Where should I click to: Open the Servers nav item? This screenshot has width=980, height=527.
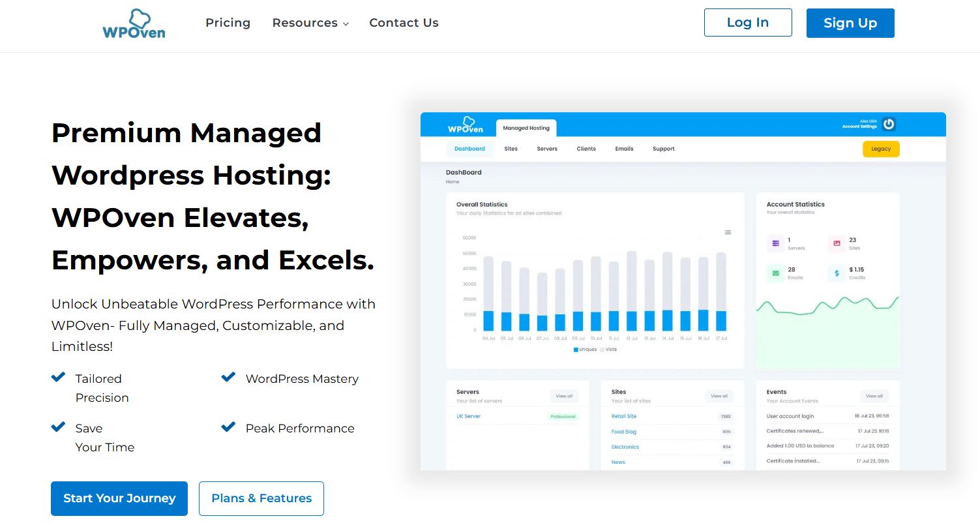tap(547, 149)
